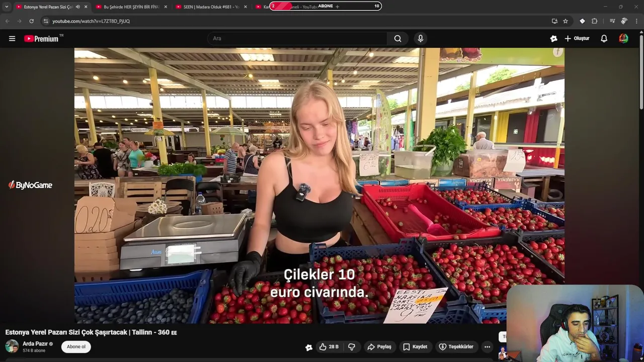Open the tab search dropdown arrow

(7, 7)
